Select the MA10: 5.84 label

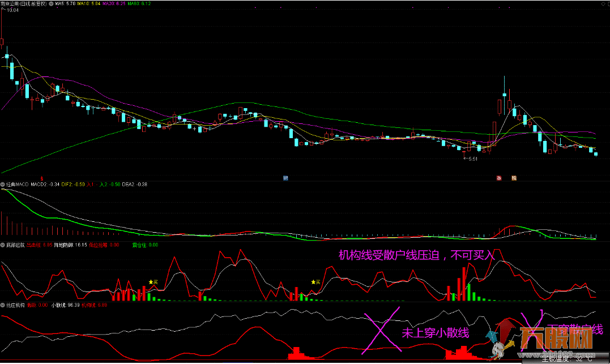[x=89, y=3]
